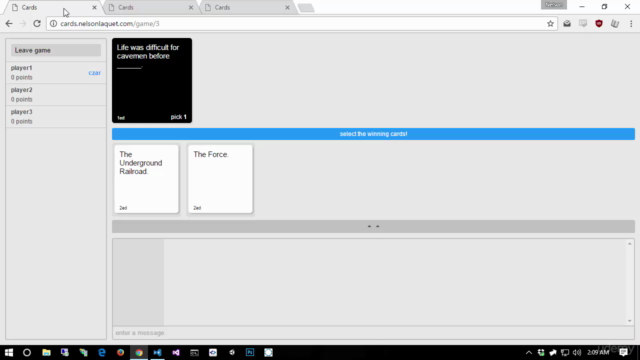The height and width of the screenshot is (360, 640).
Task: Go back with the browser back arrow
Action: click(x=9, y=24)
